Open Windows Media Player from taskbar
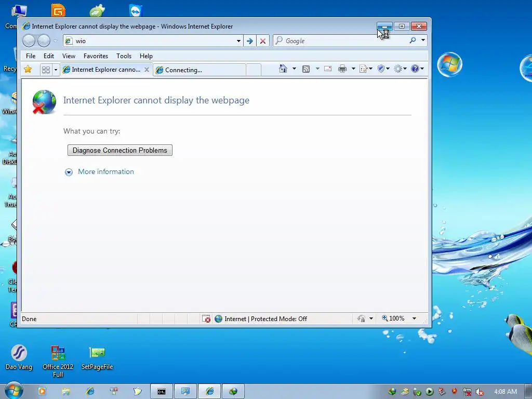Image resolution: width=532 pixels, height=399 pixels. (42, 391)
